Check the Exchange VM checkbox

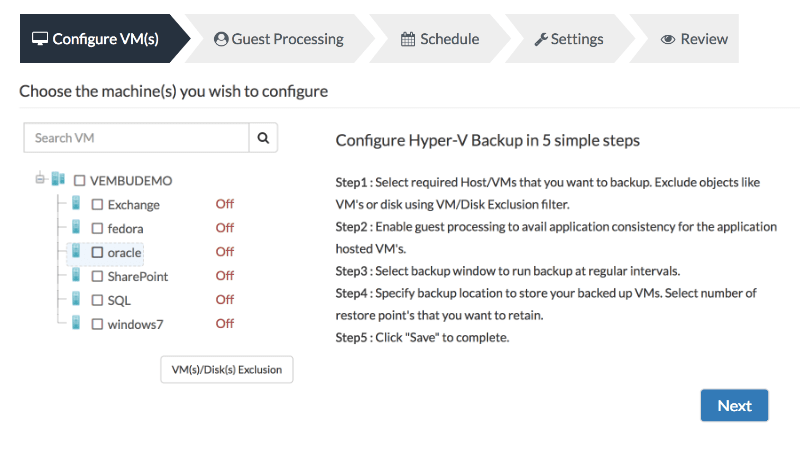tap(97, 205)
